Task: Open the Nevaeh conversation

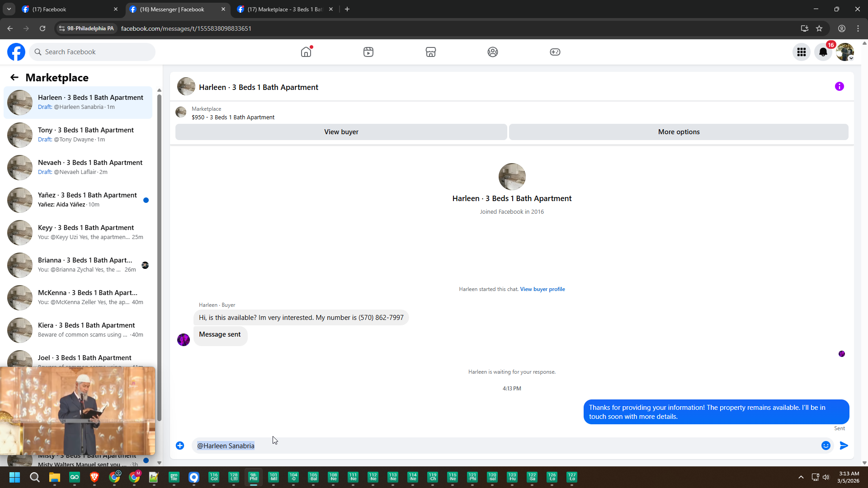Action: pos(78,168)
